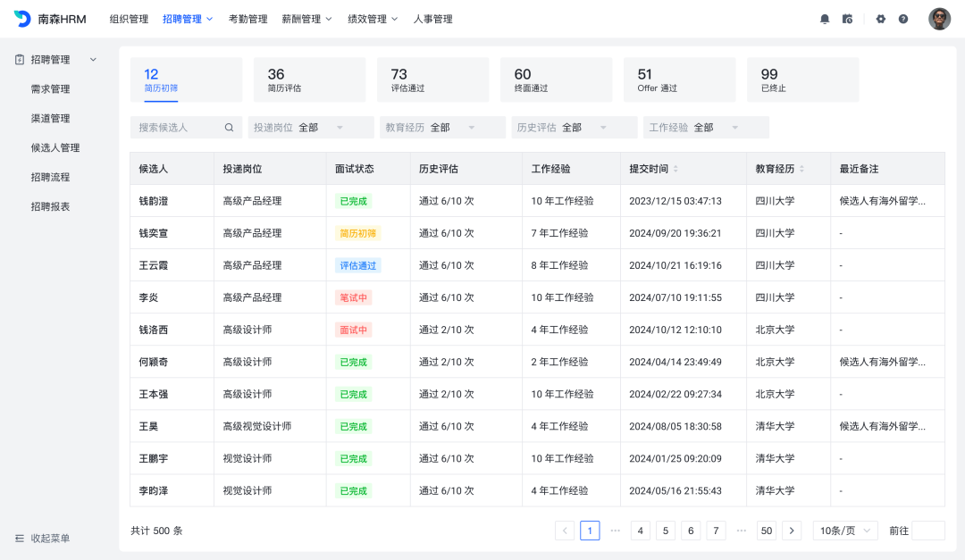Collapse the 招聘管理 sidebar group
965x560 pixels.
tap(93, 60)
